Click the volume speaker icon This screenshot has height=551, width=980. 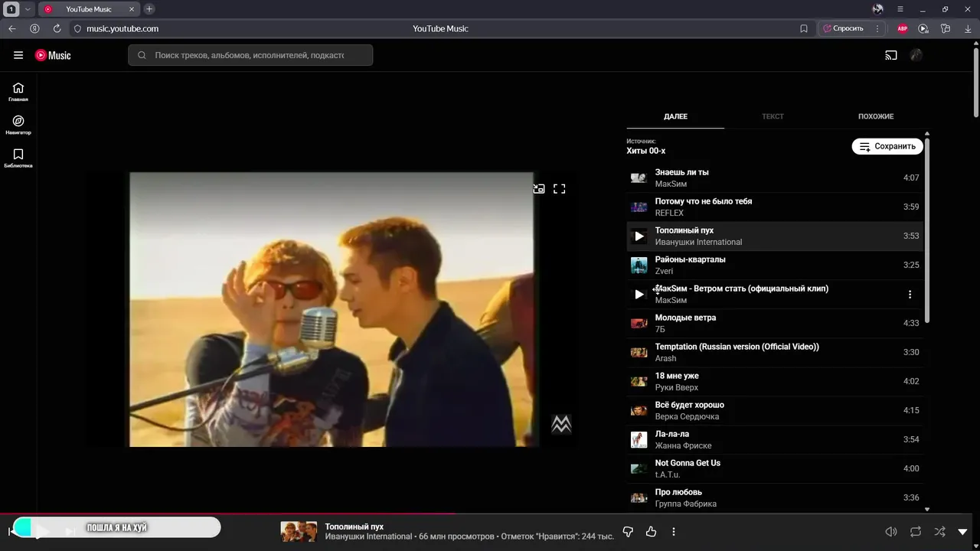tap(891, 532)
